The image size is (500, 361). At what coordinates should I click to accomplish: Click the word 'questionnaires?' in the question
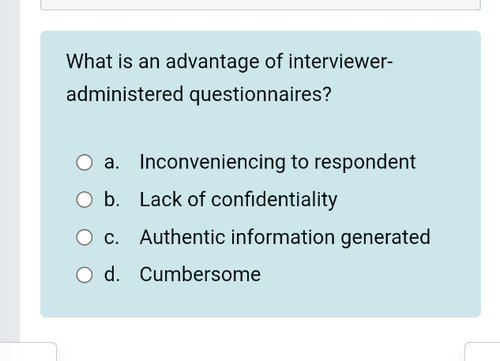[260, 94]
